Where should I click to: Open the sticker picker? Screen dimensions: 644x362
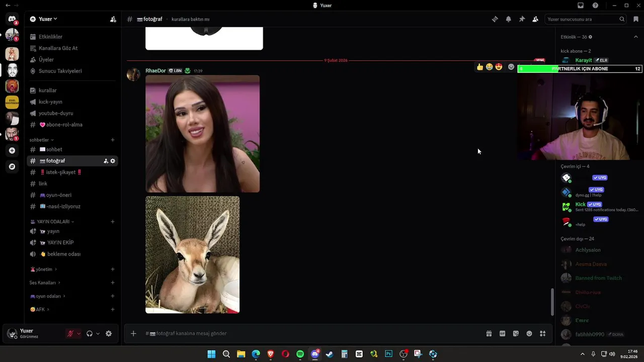pos(516,333)
